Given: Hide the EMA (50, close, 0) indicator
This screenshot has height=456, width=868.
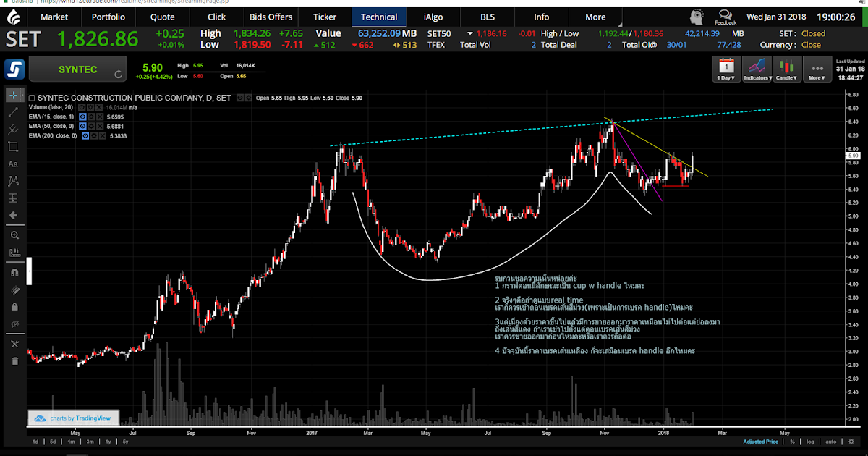Looking at the screenshot, I should [82, 126].
